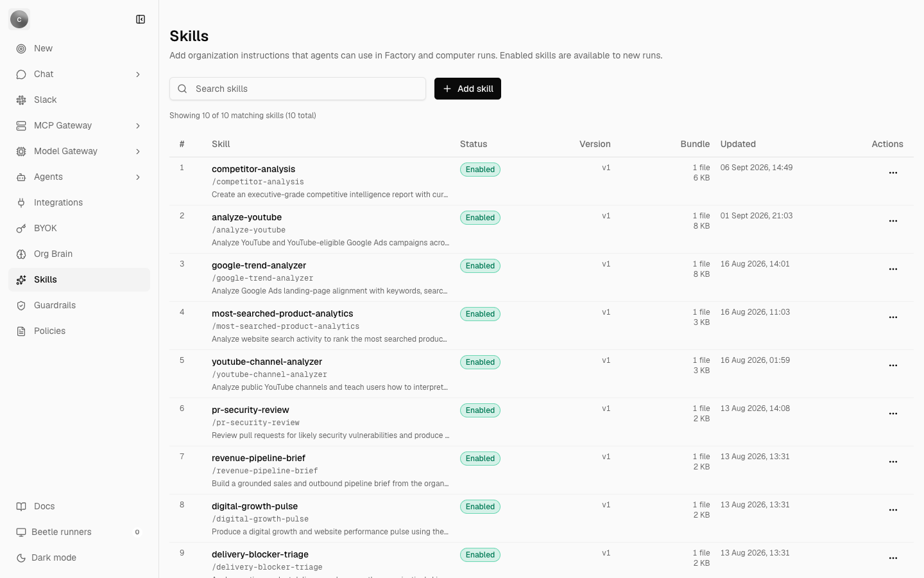Click the BYOK key icon
The width and height of the screenshot is (924, 578).
point(21,229)
